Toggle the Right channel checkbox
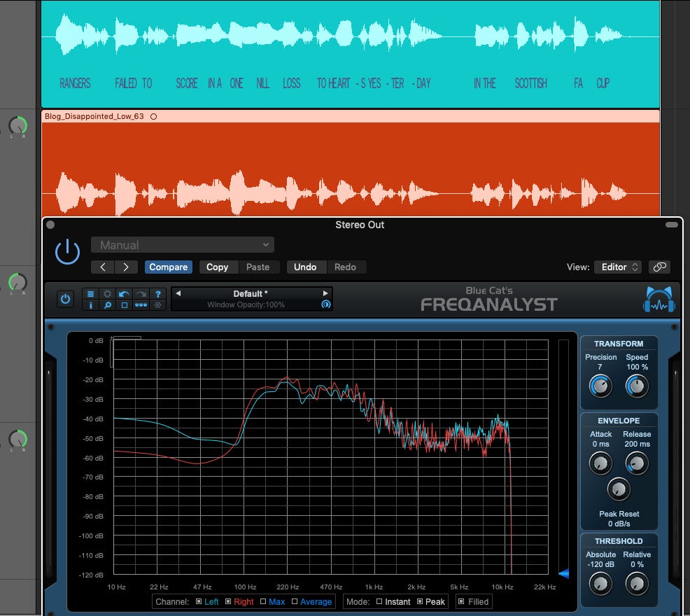The height and width of the screenshot is (616, 690). point(228,601)
